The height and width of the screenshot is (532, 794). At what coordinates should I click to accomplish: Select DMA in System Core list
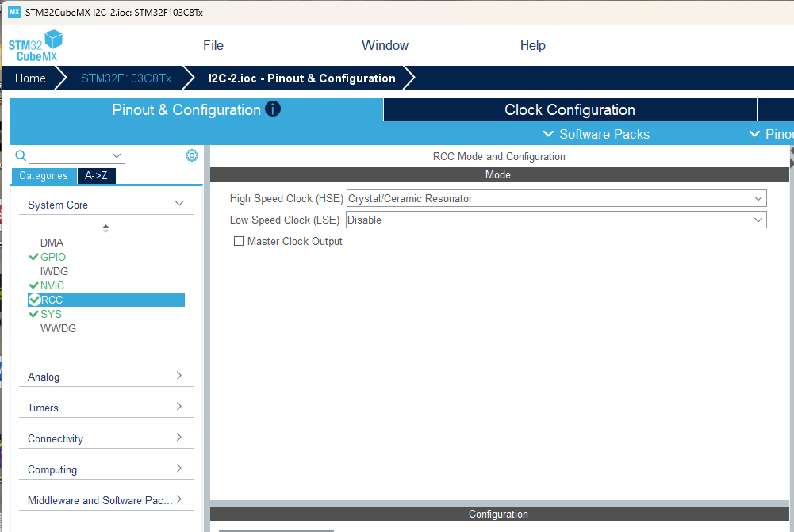click(52, 243)
